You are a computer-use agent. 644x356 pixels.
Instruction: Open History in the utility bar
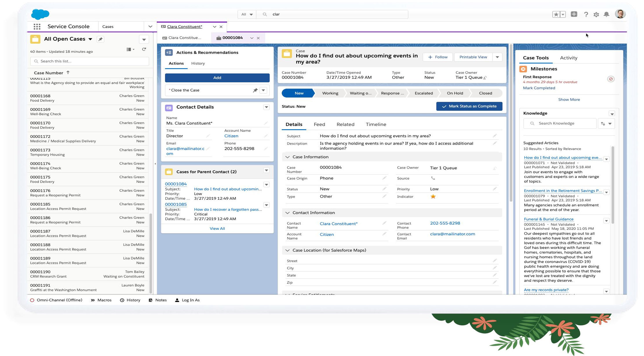coord(130,300)
